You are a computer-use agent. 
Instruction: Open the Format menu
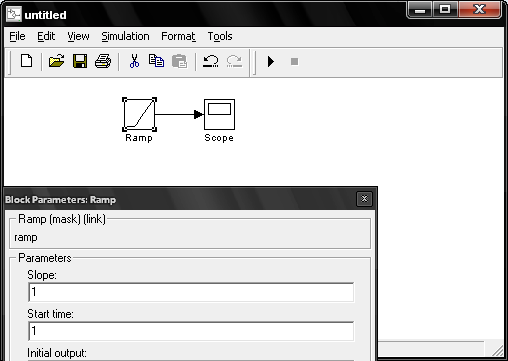pos(178,36)
